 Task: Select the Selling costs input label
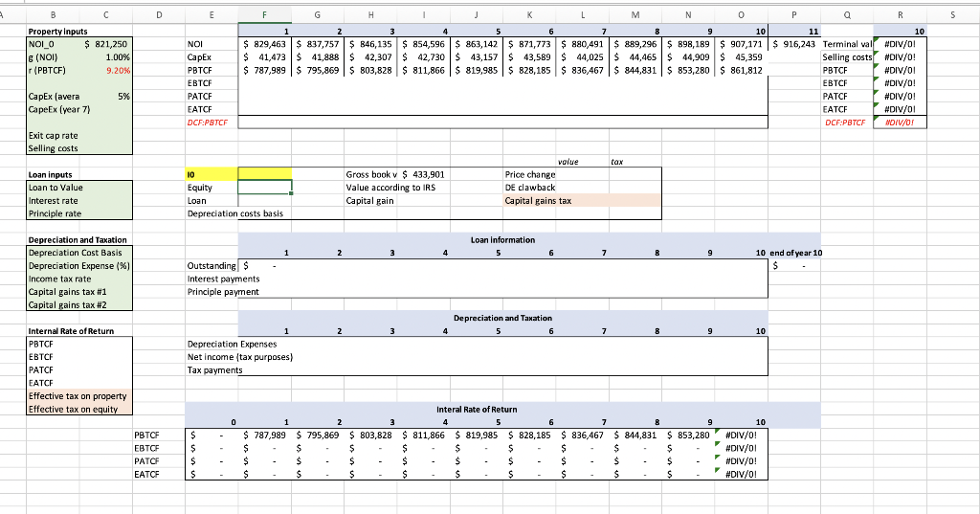pyautogui.click(x=54, y=148)
